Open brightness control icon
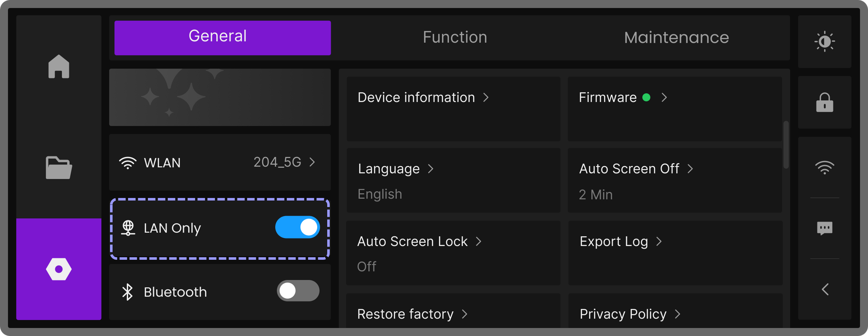The width and height of the screenshot is (868, 336). pos(824,42)
